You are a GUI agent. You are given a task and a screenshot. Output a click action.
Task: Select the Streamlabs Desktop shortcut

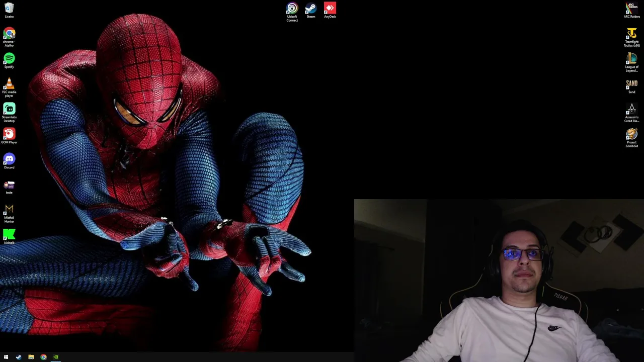pyautogui.click(x=9, y=113)
